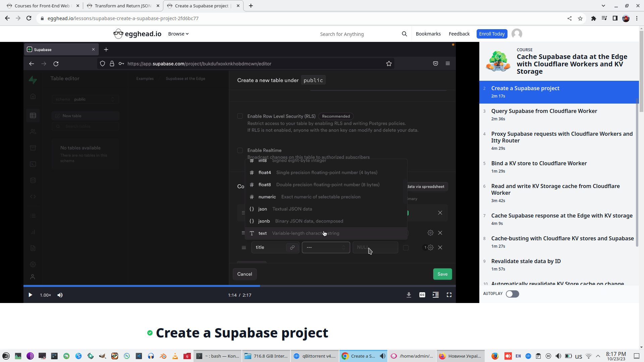Change playback speed 1.00×

click(x=45, y=295)
